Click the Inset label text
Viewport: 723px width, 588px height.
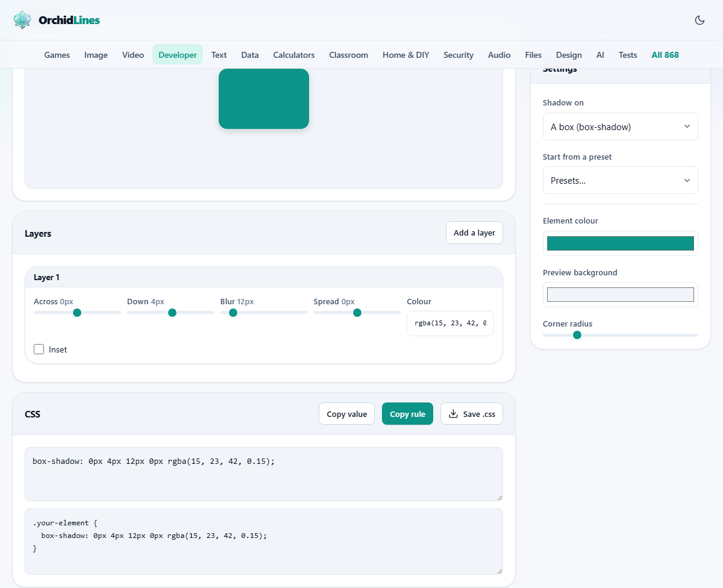pos(58,349)
